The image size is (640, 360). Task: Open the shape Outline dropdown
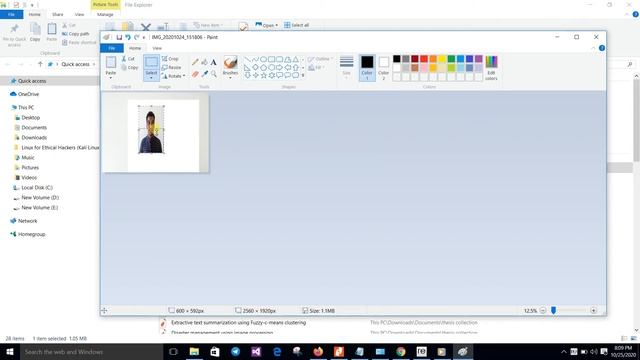pos(320,59)
